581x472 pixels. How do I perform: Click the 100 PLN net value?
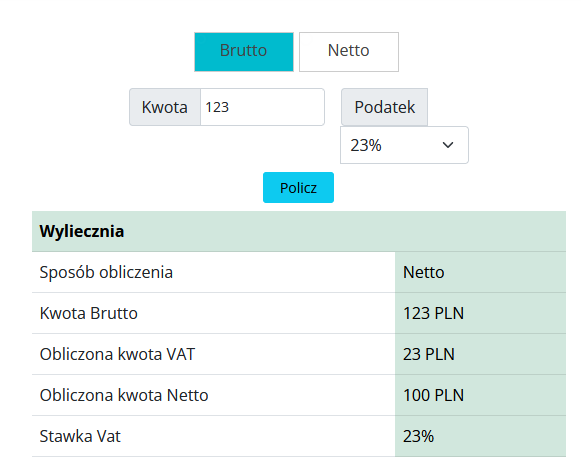433,395
